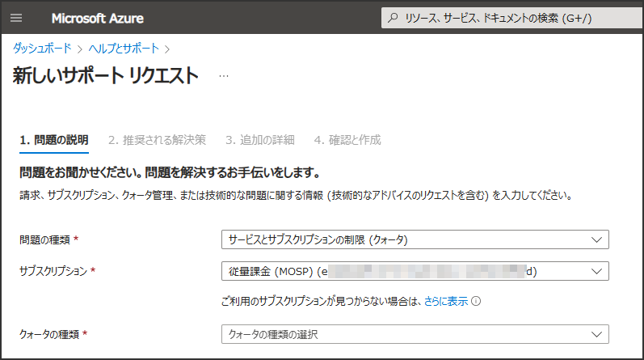This screenshot has height=360, width=644.
Task: Select the 3. 追加の詳細 tab
Action: pos(260,140)
